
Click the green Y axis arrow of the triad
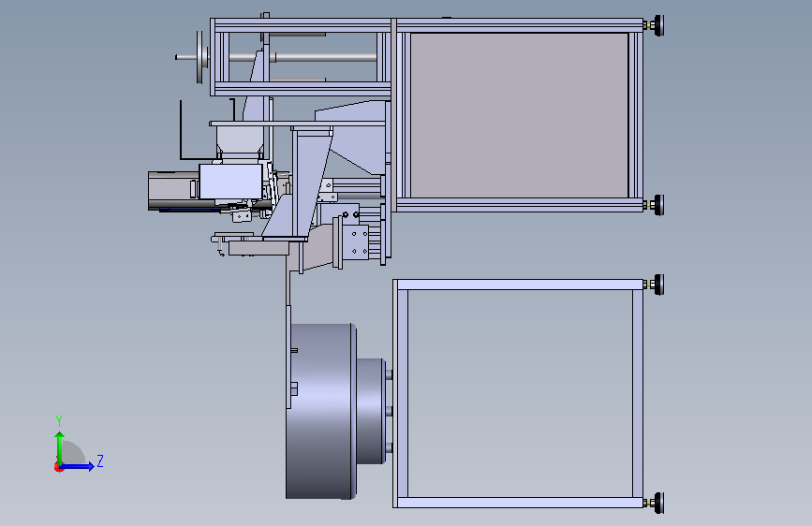point(60,447)
